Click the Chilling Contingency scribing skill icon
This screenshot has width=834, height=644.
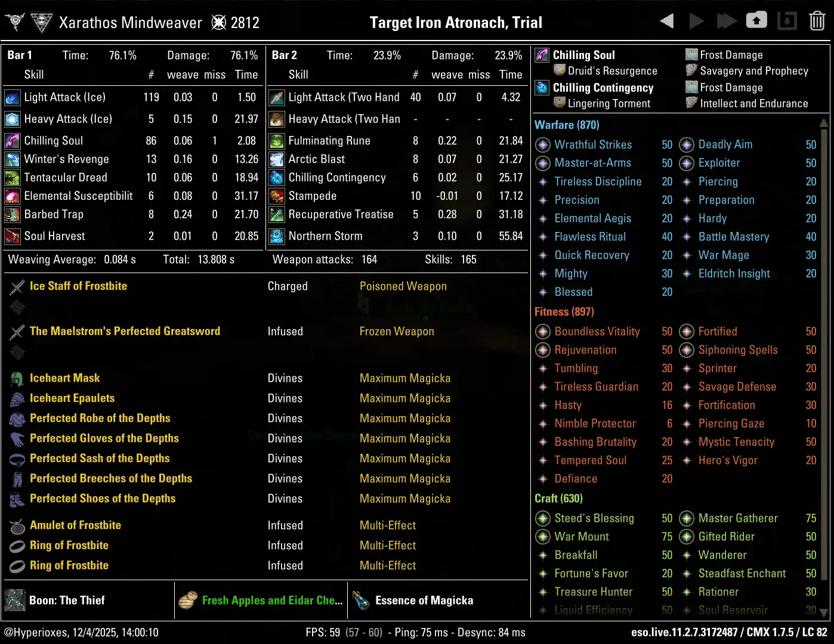point(542,88)
